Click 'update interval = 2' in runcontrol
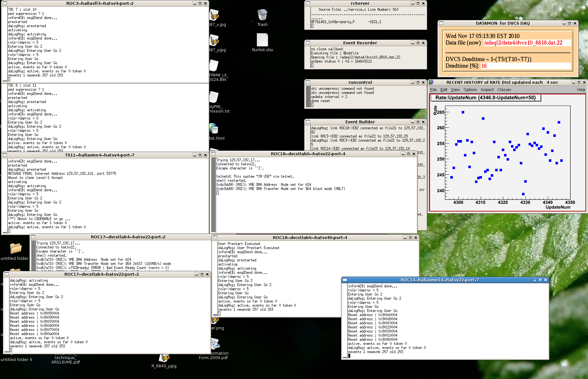Image resolution: width=588 pixels, height=379 pixels. click(329, 97)
